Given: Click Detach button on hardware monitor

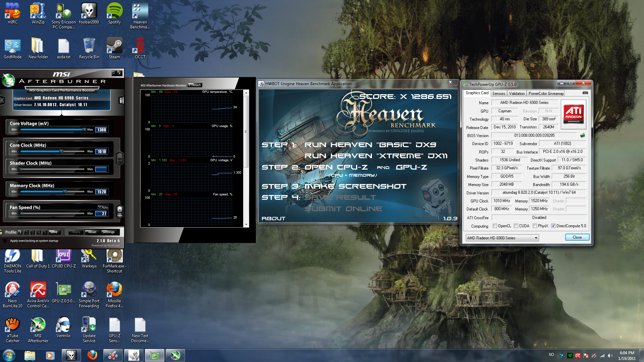Looking at the screenshot, I should (195, 85).
